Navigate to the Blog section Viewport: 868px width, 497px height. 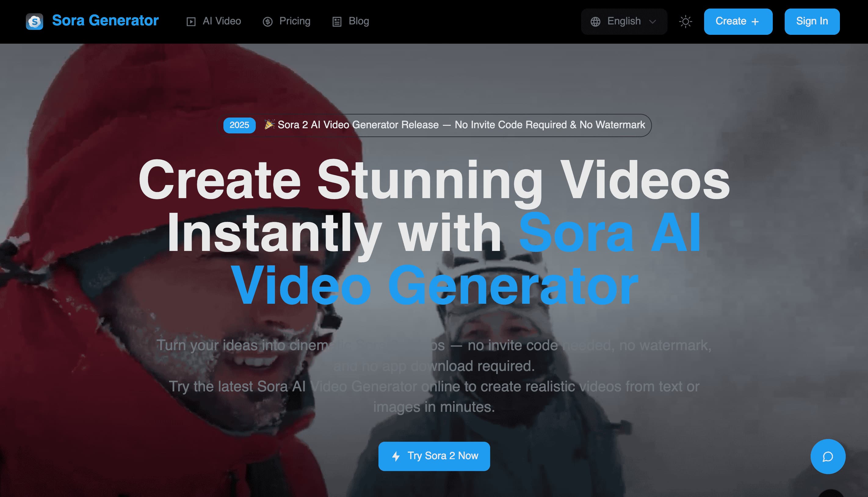[x=358, y=21]
